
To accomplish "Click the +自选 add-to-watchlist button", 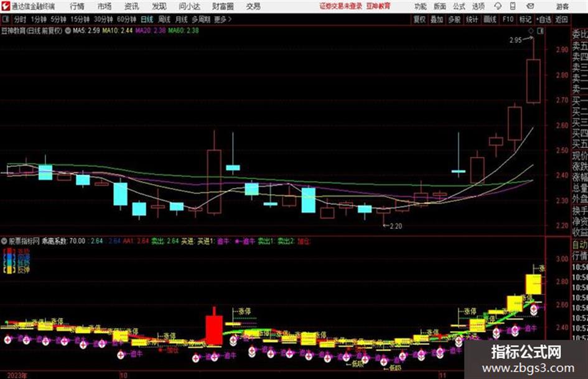I will click(543, 19).
